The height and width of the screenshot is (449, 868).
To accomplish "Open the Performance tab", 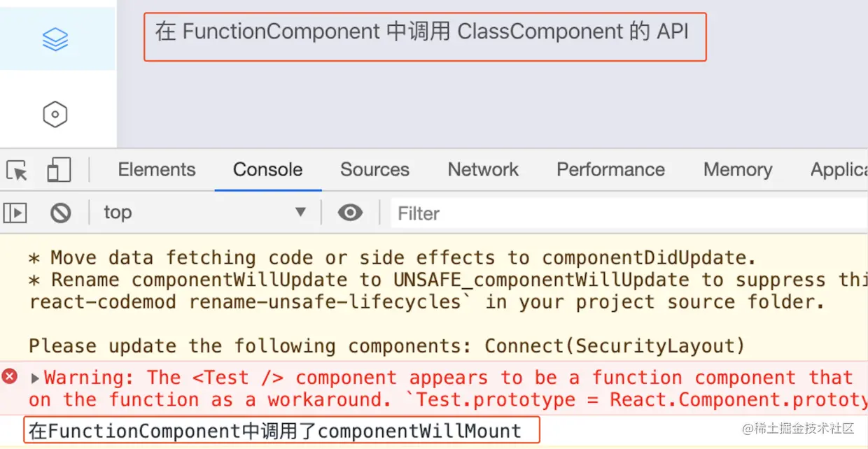I will pyautogui.click(x=610, y=169).
